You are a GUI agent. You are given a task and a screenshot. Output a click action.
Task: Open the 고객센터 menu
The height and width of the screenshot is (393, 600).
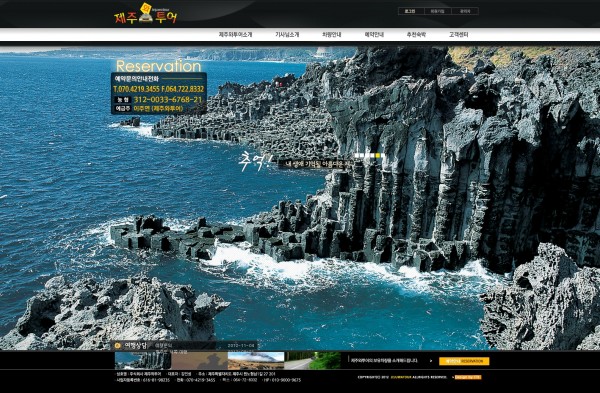(458, 34)
